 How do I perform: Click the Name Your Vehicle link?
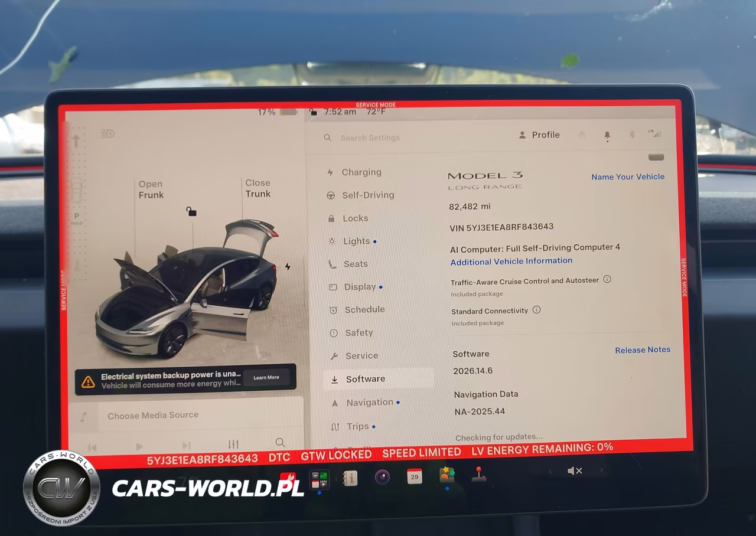[628, 177]
